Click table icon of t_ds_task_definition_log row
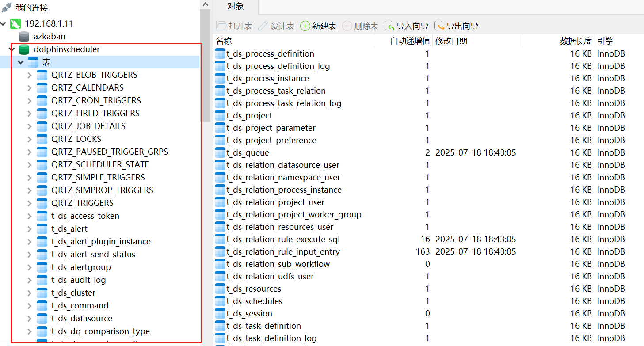 coord(220,338)
